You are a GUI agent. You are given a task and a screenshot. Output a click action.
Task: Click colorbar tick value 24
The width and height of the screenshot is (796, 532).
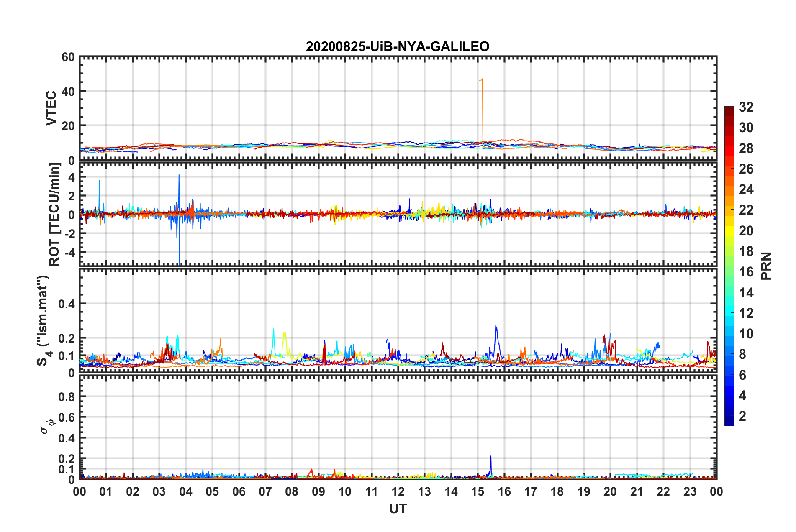746,189
